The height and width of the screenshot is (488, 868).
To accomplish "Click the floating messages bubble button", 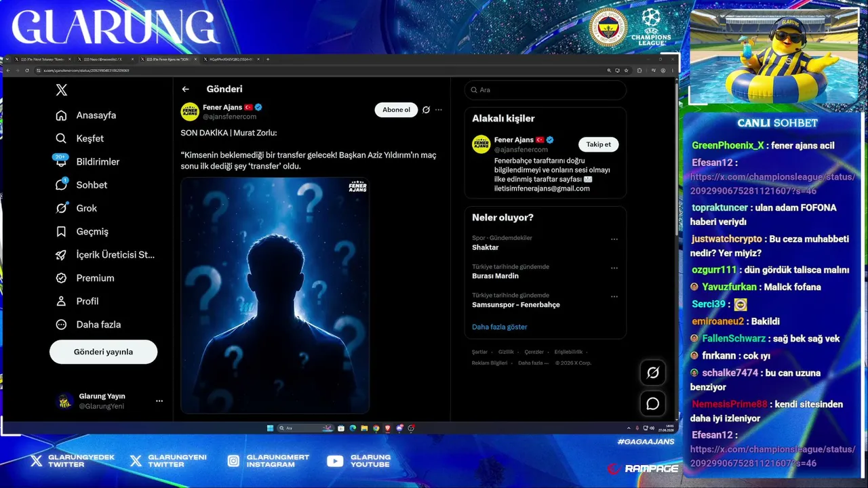I will click(653, 404).
